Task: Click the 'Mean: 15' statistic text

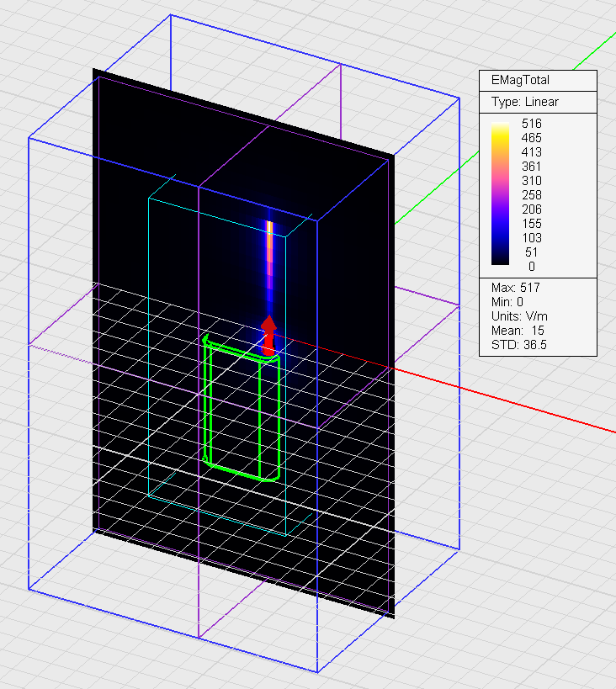Action: 518,331
